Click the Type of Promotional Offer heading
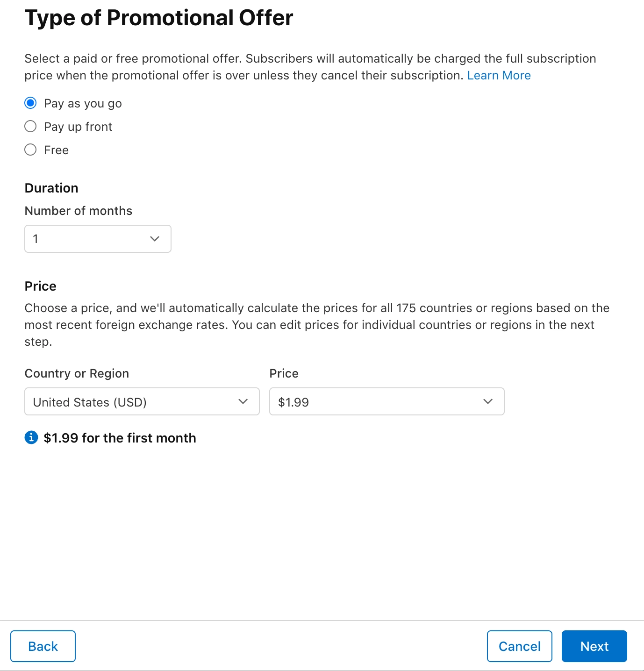This screenshot has width=644, height=671. coord(159,18)
